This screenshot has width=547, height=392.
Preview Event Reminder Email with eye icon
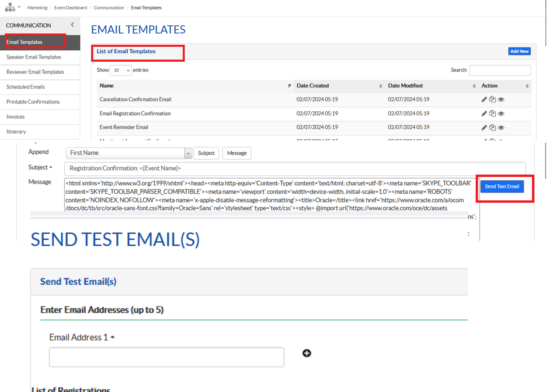click(x=501, y=127)
